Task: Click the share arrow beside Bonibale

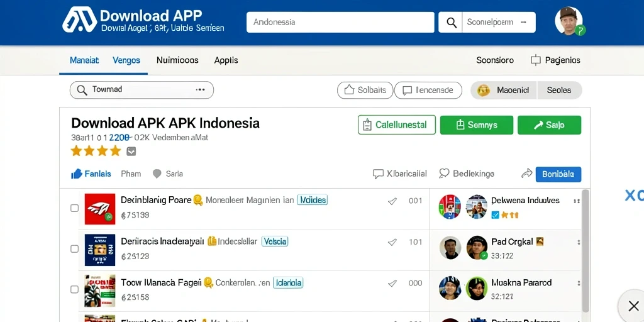Action: pos(526,174)
